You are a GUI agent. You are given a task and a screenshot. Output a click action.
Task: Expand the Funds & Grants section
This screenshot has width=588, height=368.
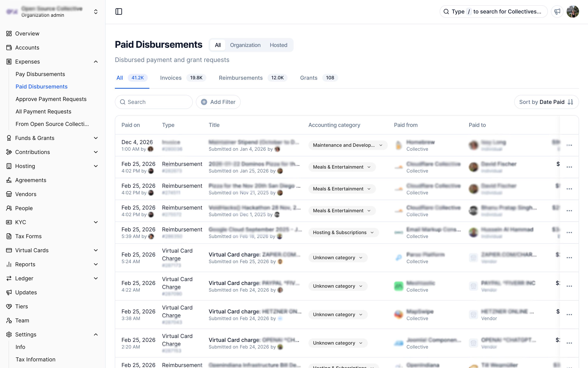(96, 138)
